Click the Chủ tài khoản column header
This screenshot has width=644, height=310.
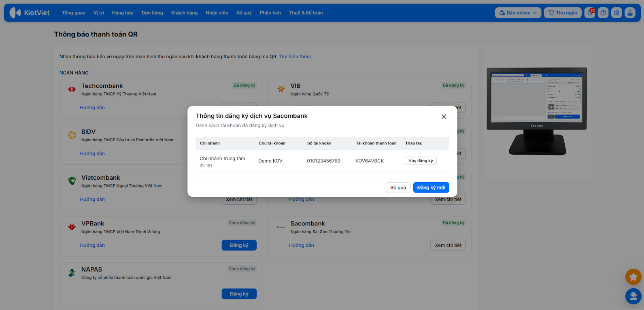pyautogui.click(x=272, y=143)
